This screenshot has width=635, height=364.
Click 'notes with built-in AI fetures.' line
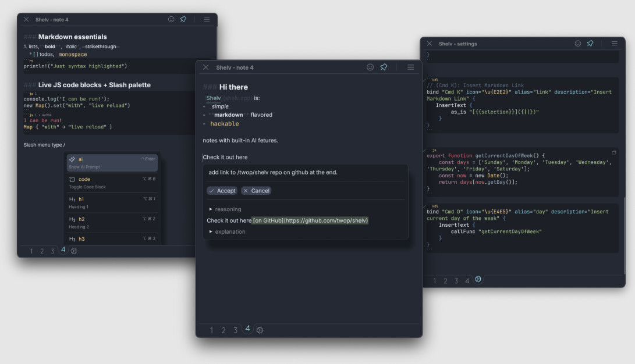[240, 140]
